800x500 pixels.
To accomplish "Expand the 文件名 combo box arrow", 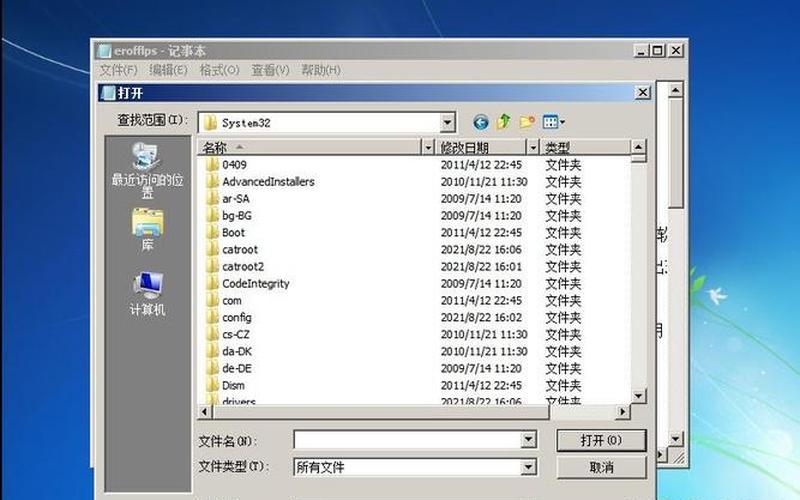I will coord(529,440).
